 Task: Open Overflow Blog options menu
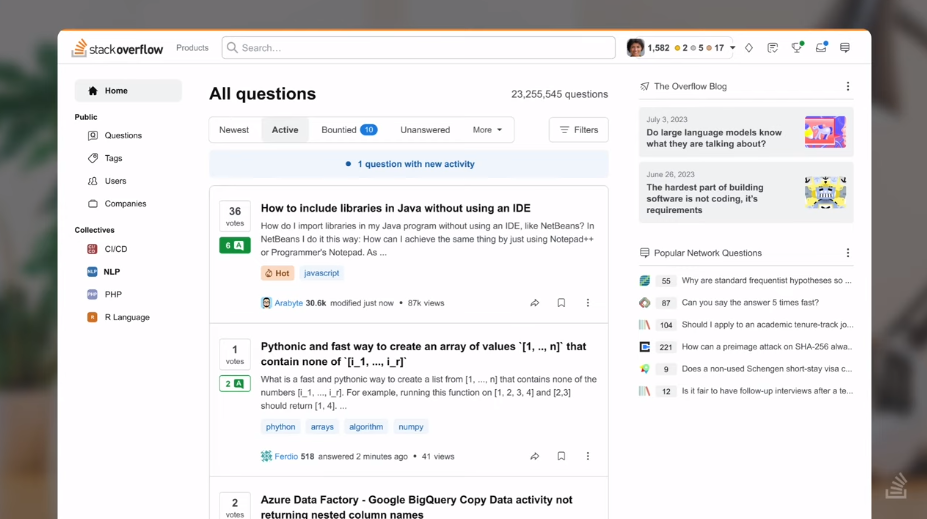click(x=848, y=86)
